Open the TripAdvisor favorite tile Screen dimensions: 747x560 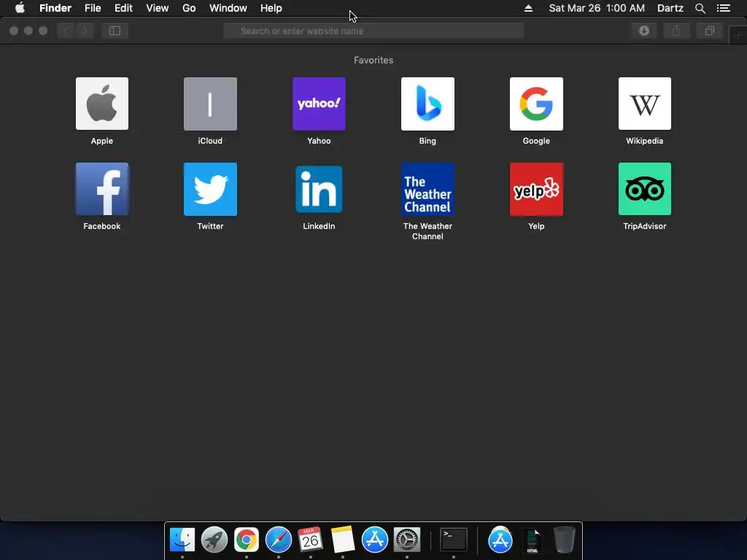click(x=645, y=189)
